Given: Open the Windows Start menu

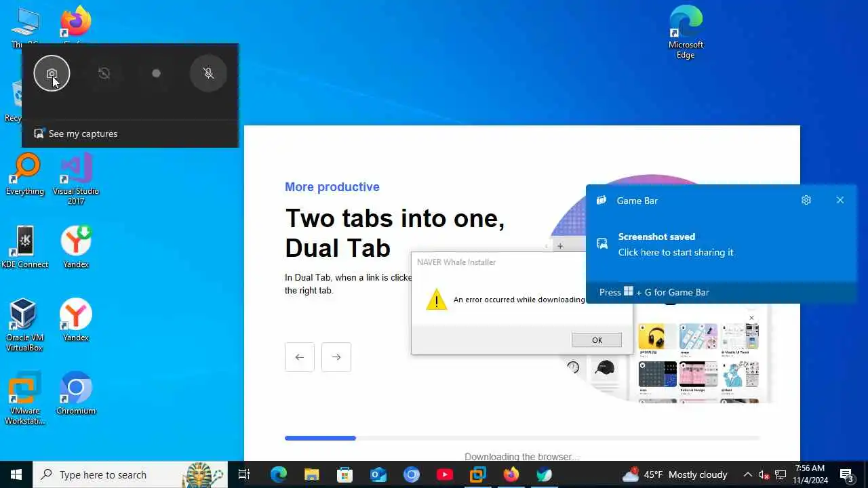Looking at the screenshot, I should [16, 474].
